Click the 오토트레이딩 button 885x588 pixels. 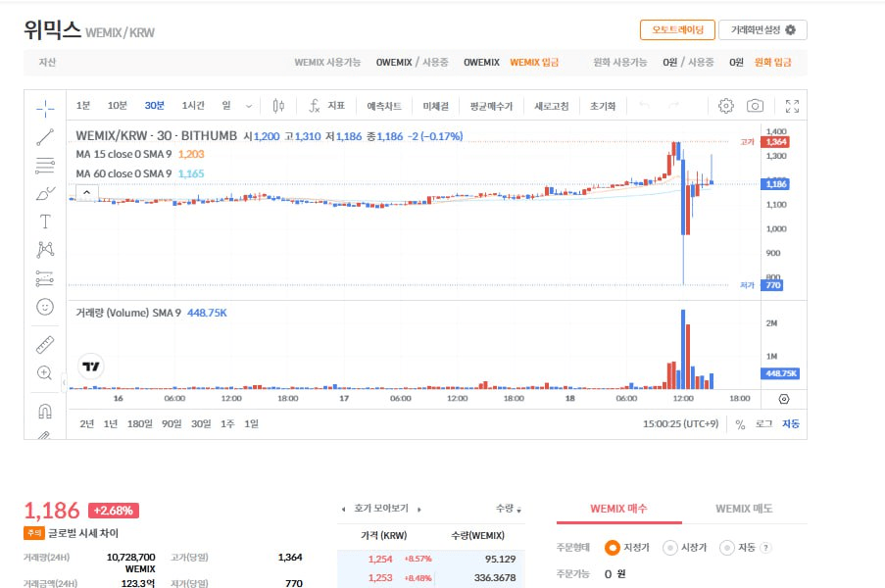pyautogui.click(x=677, y=30)
